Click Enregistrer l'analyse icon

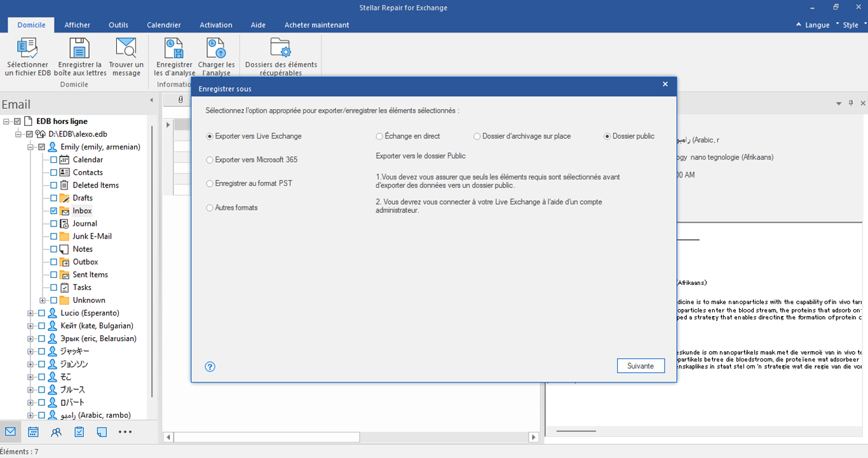point(174,48)
